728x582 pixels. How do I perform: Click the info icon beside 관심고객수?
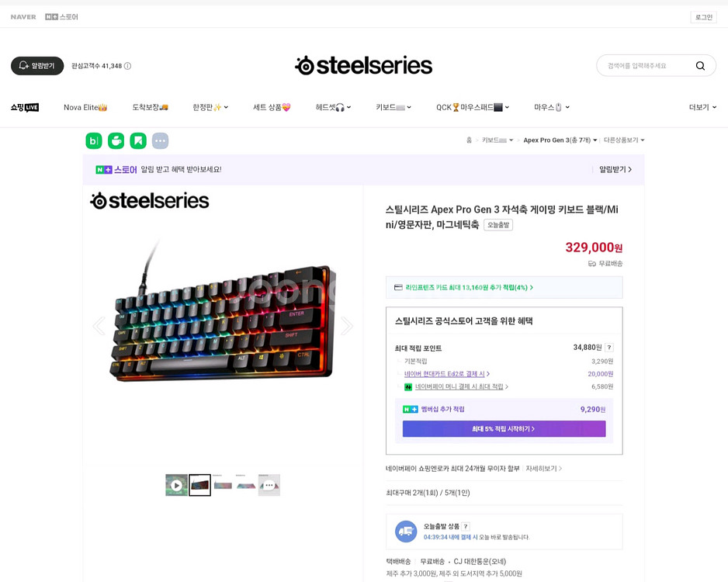(x=128, y=66)
